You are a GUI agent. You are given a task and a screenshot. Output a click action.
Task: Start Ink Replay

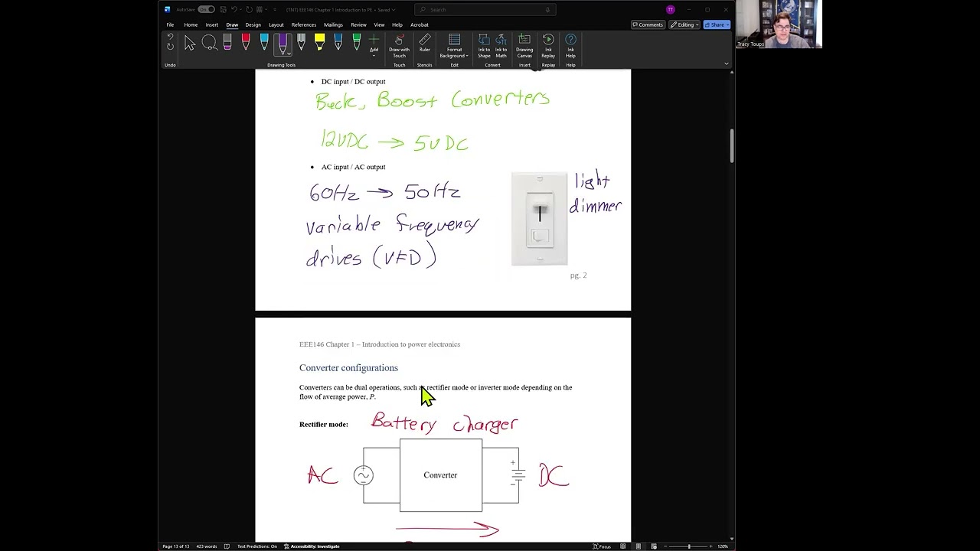[548, 46]
